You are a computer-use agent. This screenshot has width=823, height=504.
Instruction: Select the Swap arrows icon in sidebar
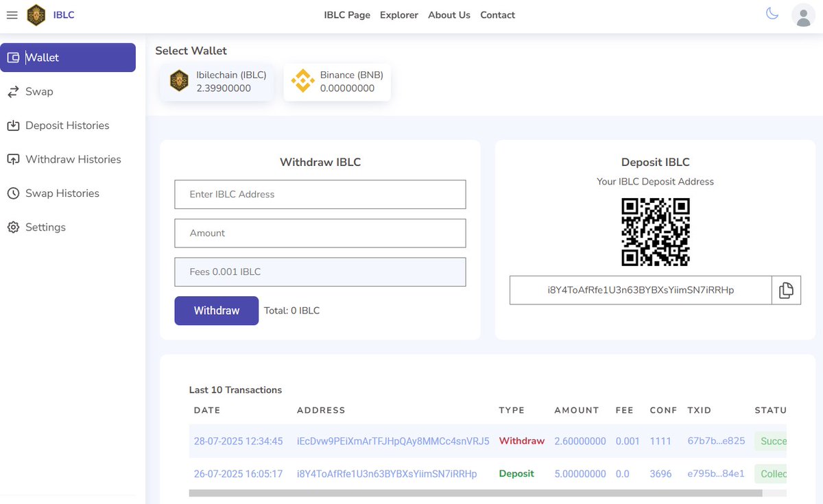(13, 91)
